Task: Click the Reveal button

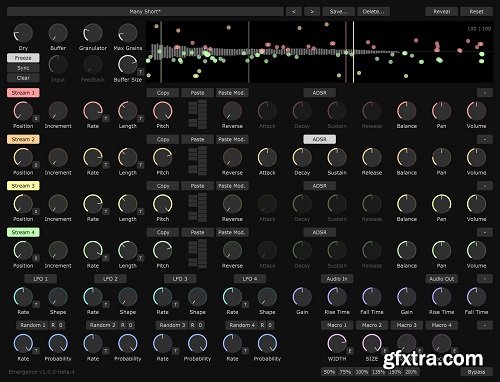Action: click(x=442, y=12)
